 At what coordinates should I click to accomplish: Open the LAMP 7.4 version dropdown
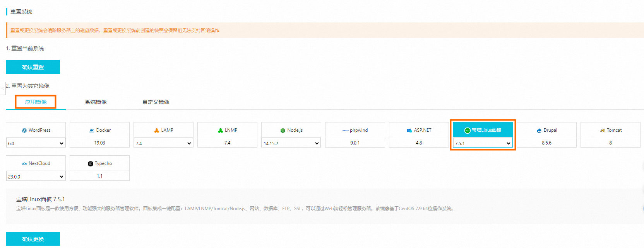coord(163,143)
